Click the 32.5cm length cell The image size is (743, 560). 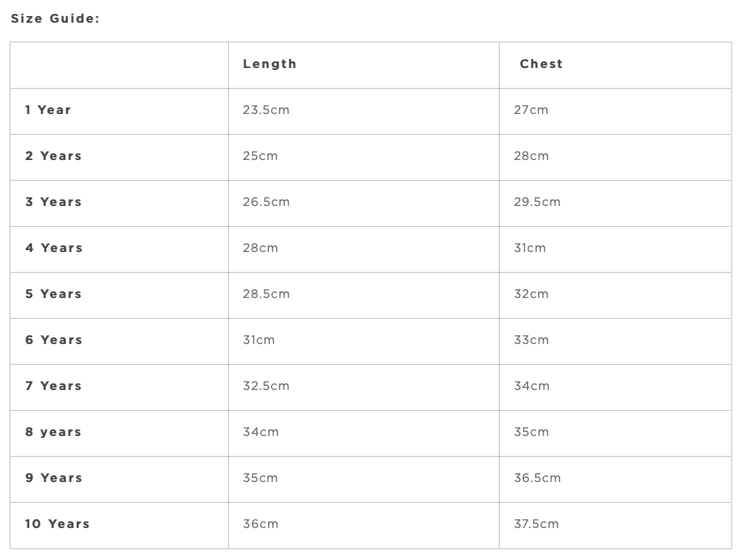266,386
